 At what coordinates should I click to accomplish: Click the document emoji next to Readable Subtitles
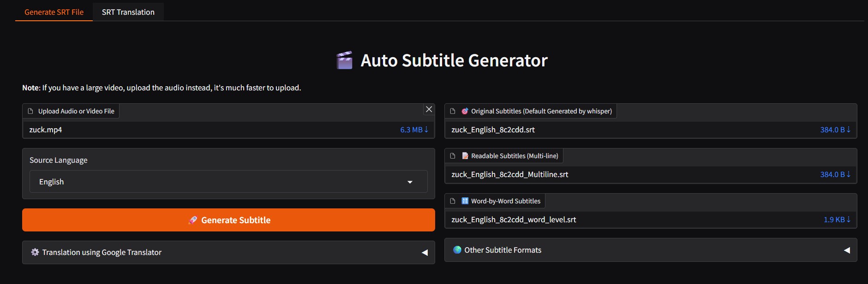pos(465,156)
